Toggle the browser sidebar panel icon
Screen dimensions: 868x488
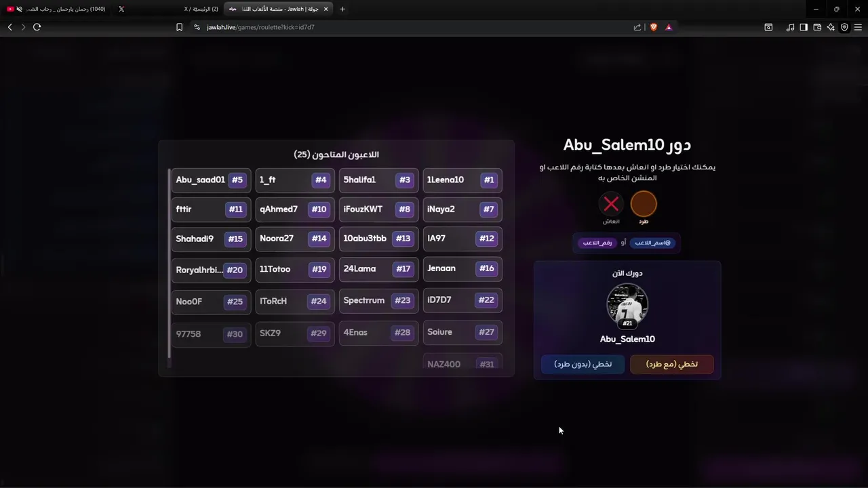[x=804, y=27]
